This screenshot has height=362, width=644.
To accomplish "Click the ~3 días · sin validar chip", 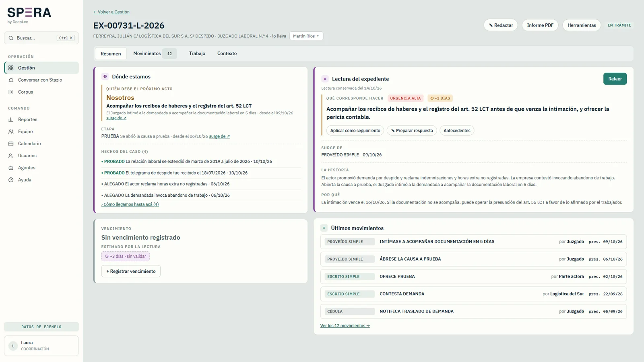I will pyautogui.click(x=126, y=256).
